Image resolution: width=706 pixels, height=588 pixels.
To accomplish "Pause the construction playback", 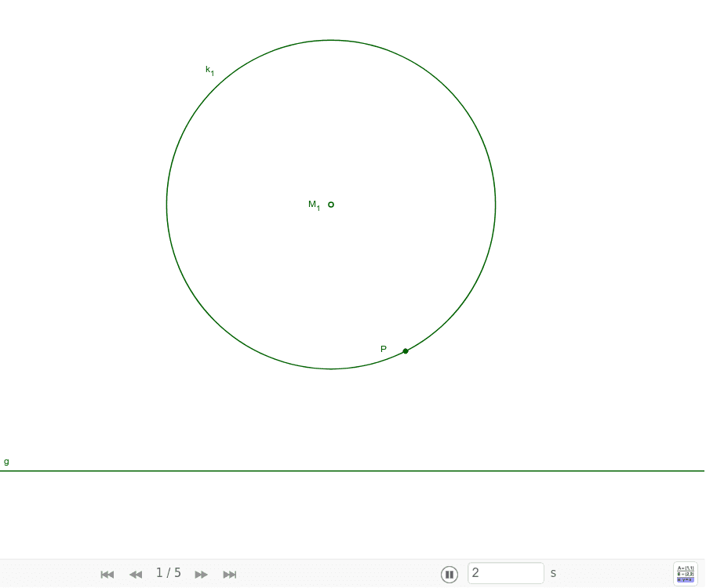I will click(x=449, y=574).
